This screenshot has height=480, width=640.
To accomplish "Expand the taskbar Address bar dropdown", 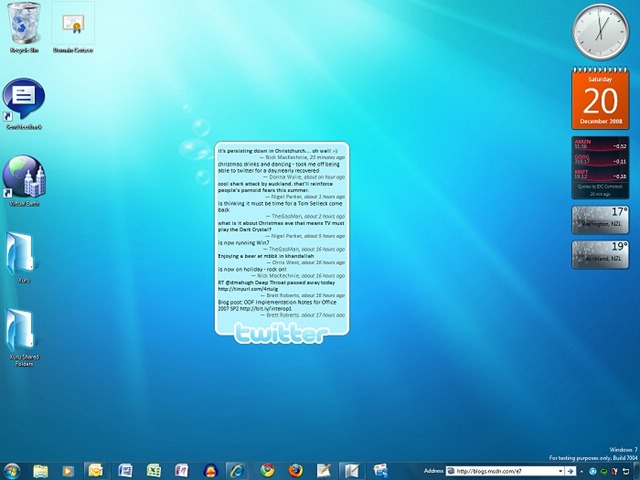I will click(x=559, y=471).
